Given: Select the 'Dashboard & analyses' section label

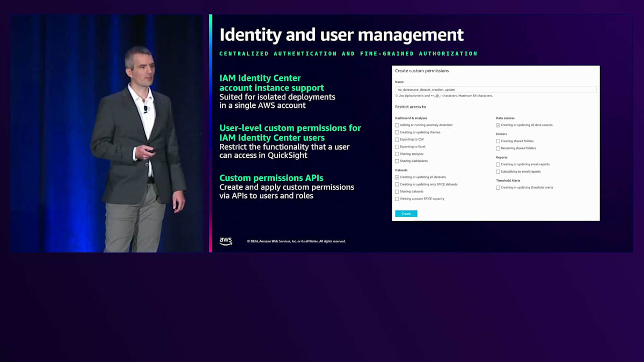Looking at the screenshot, I should (x=411, y=118).
